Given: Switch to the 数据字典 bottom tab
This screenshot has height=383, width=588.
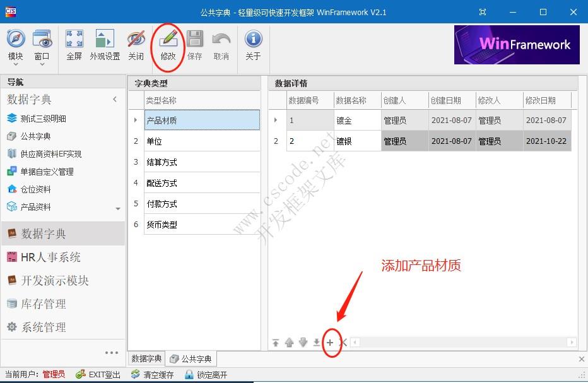Looking at the screenshot, I should (146, 358).
